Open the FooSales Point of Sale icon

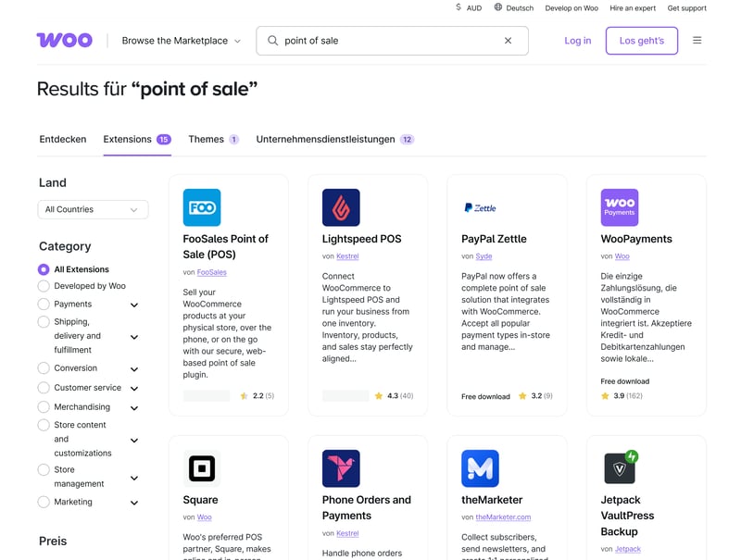click(x=202, y=207)
